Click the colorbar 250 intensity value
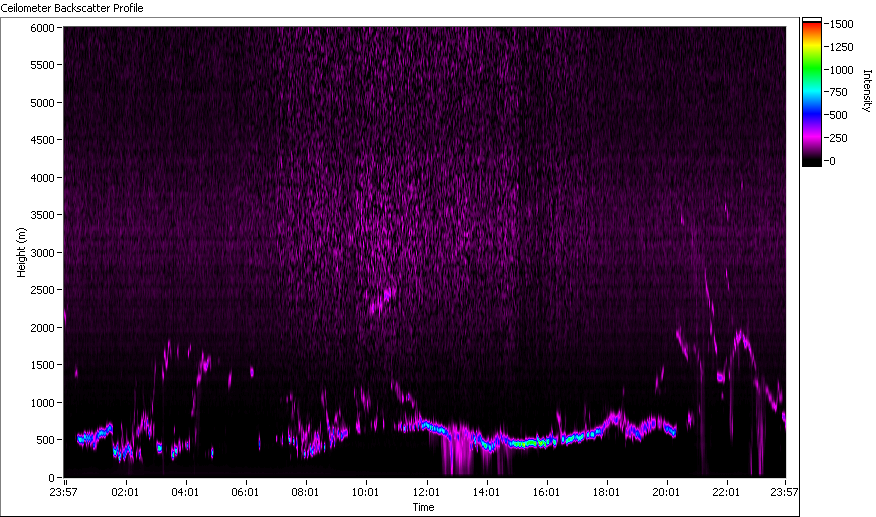Image resolution: width=876 pixels, height=517 pixels. [839, 138]
